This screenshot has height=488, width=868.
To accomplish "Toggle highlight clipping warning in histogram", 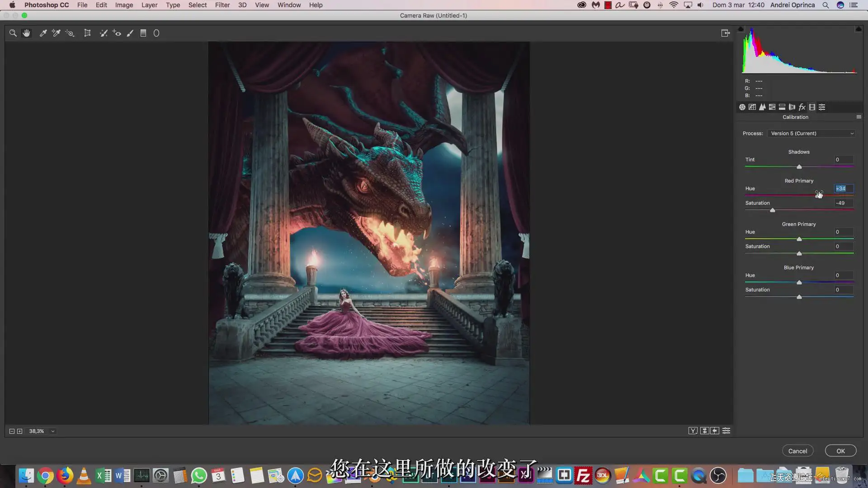I will (x=858, y=29).
